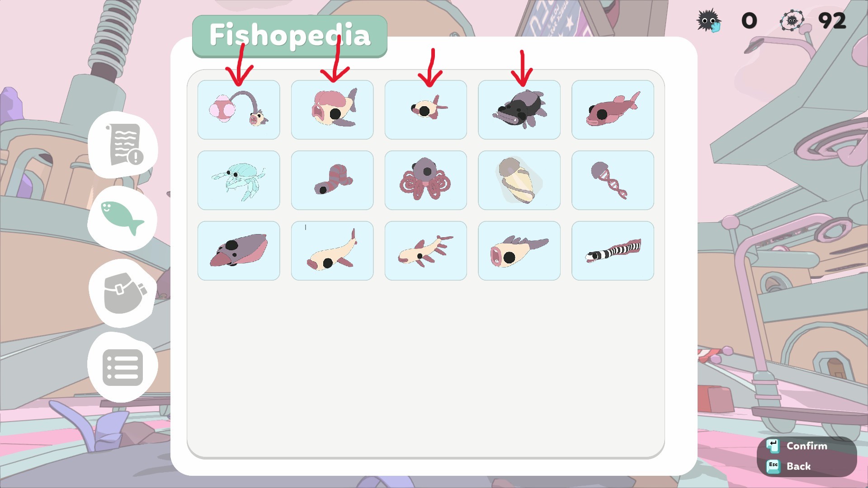This screenshot has width=868, height=488.
Task: Select the striped curled worm entry
Action: (332, 180)
